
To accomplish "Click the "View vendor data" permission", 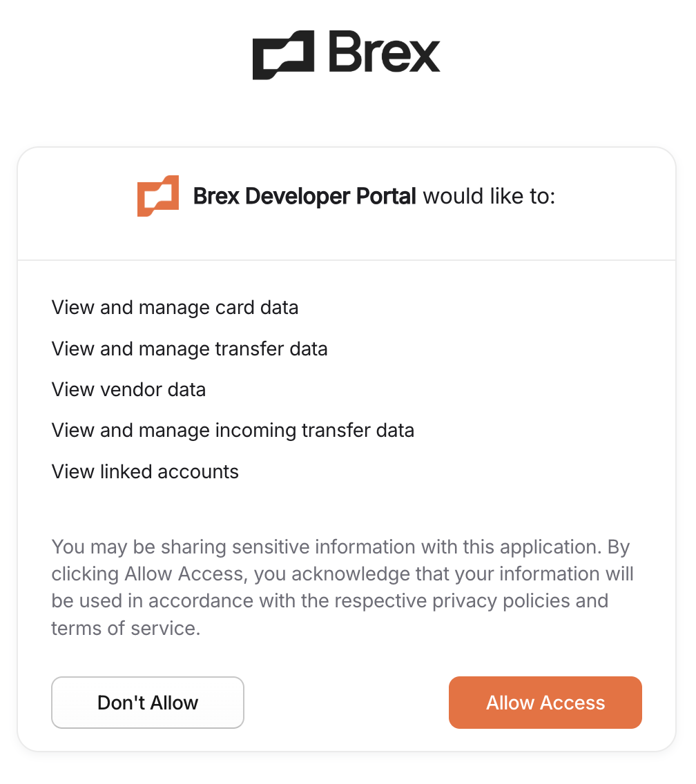I will tap(128, 390).
